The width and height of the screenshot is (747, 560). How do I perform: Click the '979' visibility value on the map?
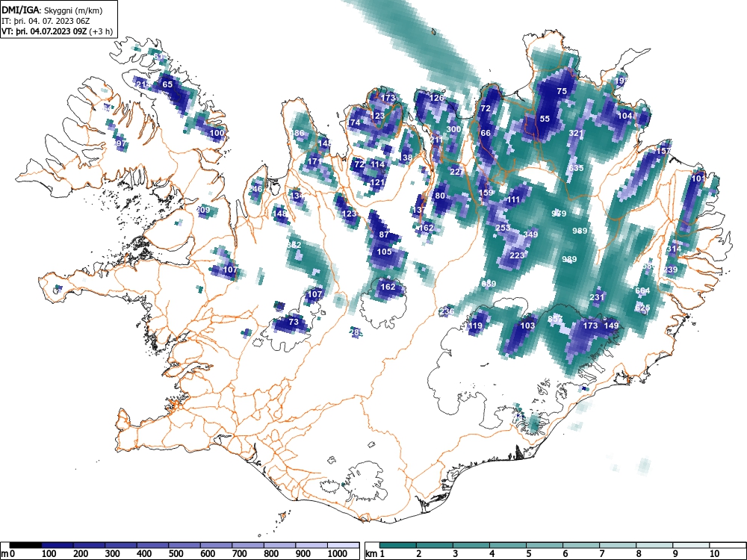coord(558,214)
